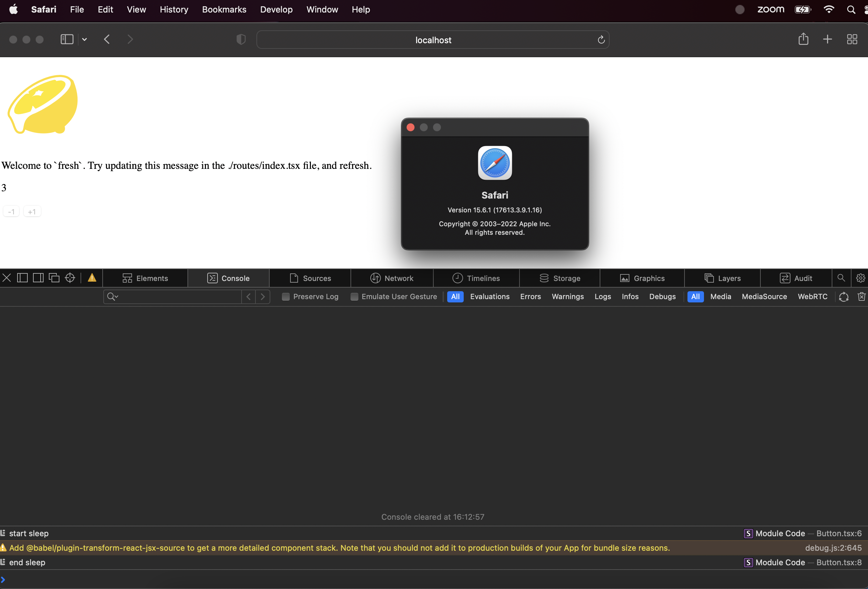Switch to the Network tab

click(391, 278)
